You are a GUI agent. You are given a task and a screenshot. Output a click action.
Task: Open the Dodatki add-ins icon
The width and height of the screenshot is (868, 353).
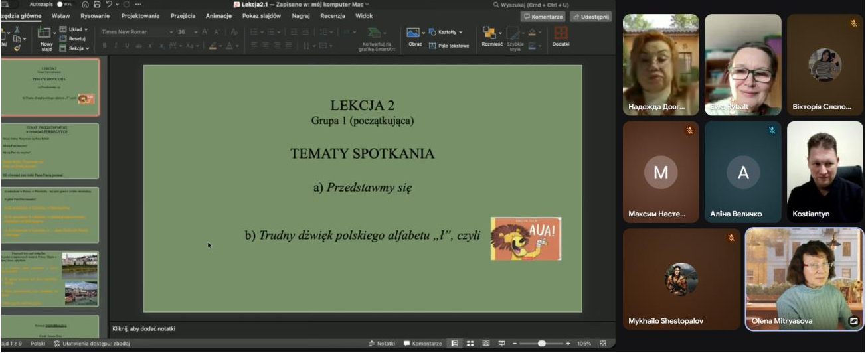coord(561,34)
